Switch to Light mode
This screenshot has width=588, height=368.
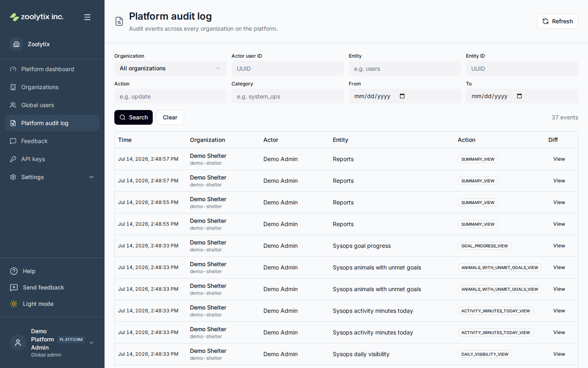52,304
